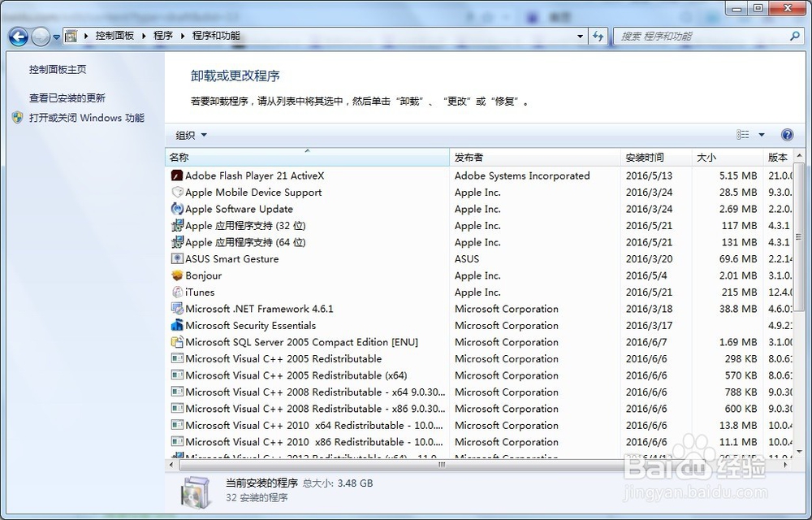Image resolution: width=812 pixels, height=520 pixels.
Task: Click the Adobe Flash Player 21 ActiveX icon
Action: point(177,175)
